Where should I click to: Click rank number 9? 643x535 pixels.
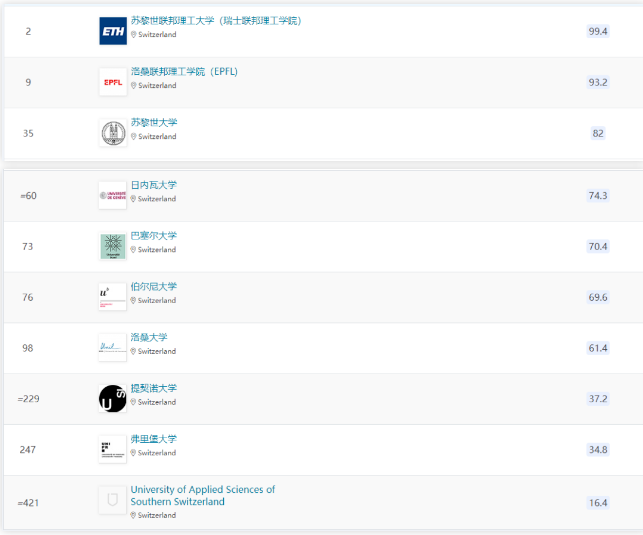28,82
